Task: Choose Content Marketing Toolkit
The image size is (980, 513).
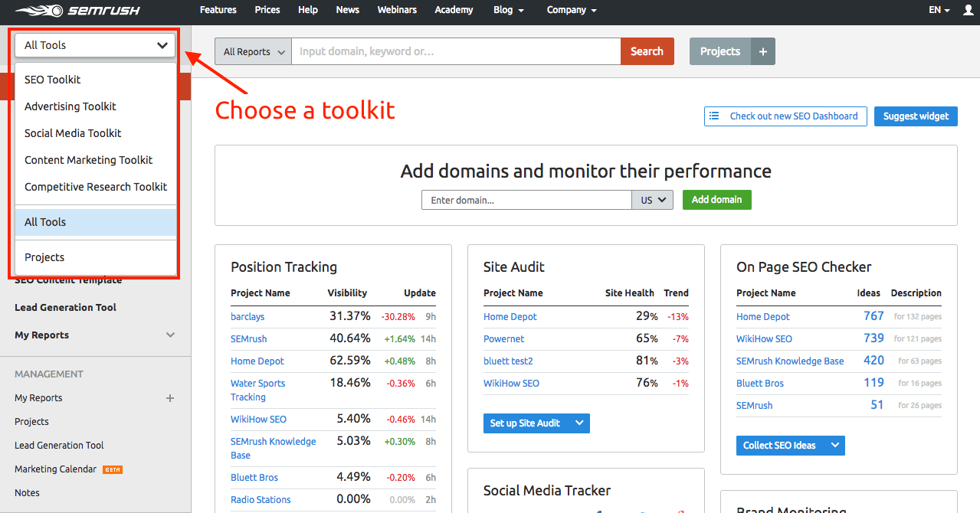Action: coord(96,160)
